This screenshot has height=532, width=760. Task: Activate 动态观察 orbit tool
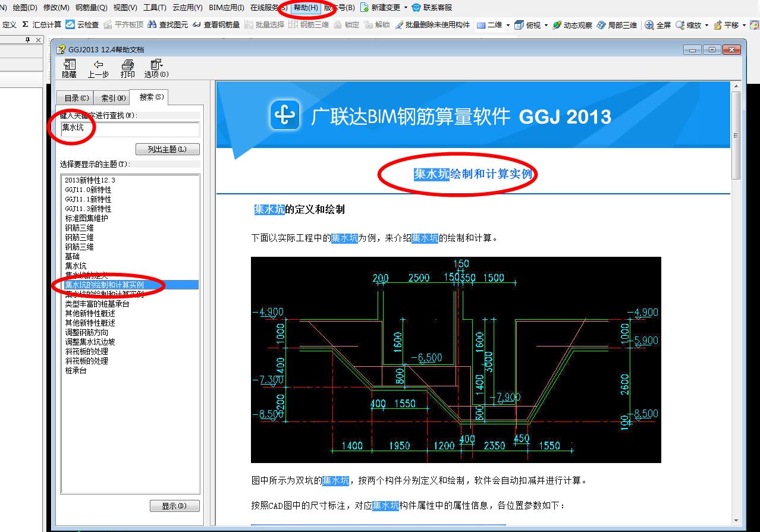(572, 25)
